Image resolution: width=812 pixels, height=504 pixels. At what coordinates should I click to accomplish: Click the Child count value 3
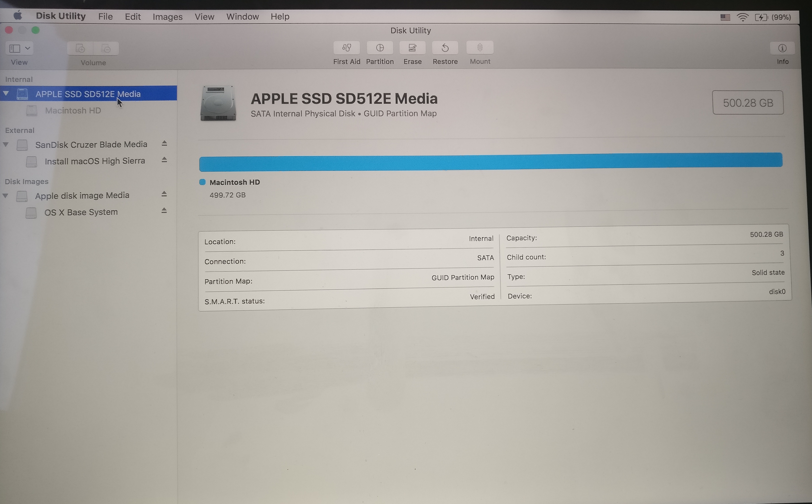coord(782,253)
